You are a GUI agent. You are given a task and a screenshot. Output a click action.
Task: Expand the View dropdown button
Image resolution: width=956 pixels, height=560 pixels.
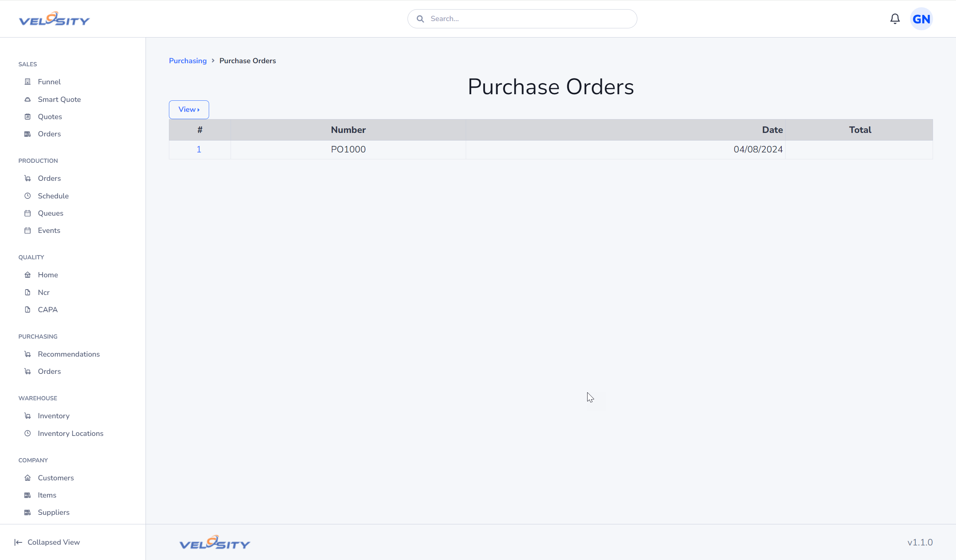[189, 110]
